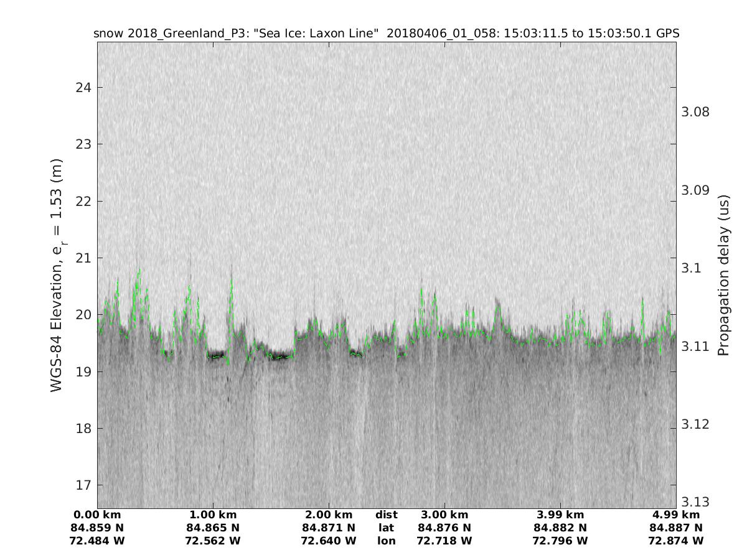Click the 3.13 propagation delay tick
The height and width of the screenshot is (560, 747).
695,502
